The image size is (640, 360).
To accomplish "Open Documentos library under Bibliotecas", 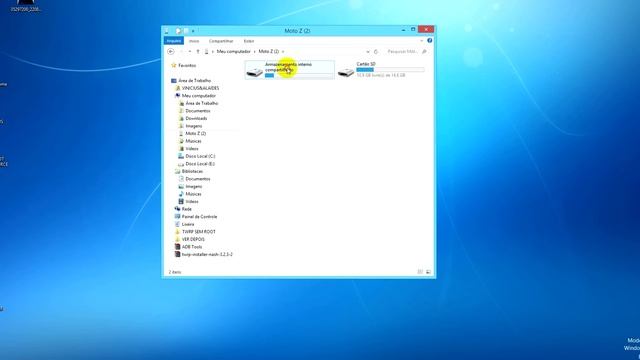I will (x=198, y=179).
